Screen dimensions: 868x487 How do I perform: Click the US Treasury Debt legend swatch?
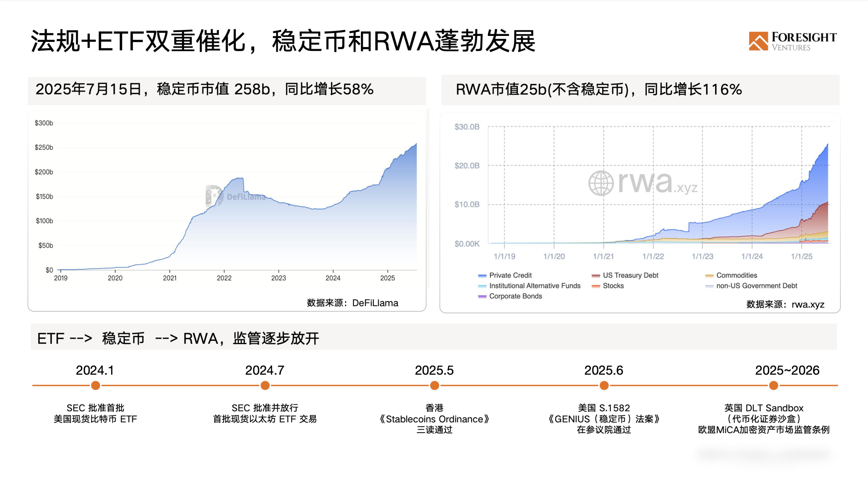click(x=596, y=276)
